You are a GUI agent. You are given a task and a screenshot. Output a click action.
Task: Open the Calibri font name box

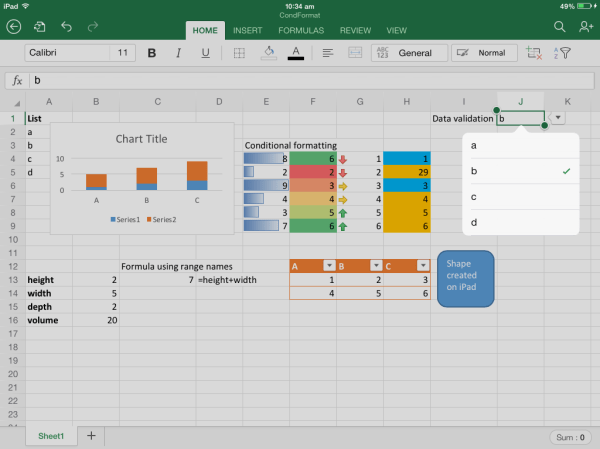[67, 53]
